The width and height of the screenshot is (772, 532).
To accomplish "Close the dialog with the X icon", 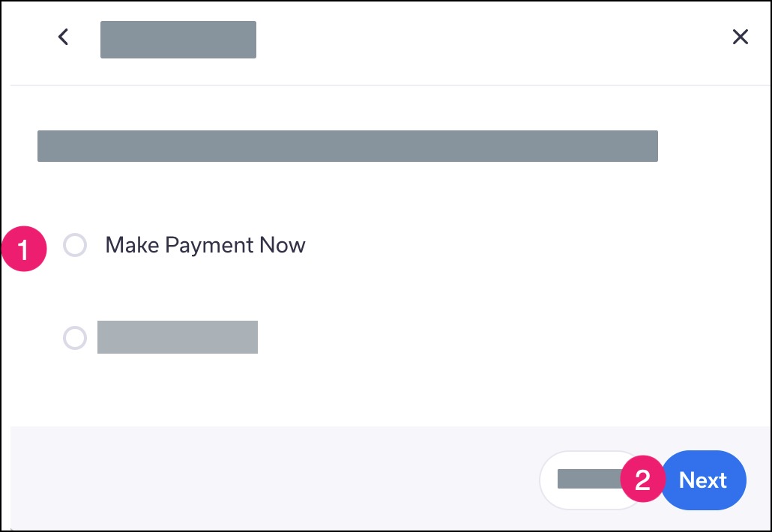I will (740, 37).
